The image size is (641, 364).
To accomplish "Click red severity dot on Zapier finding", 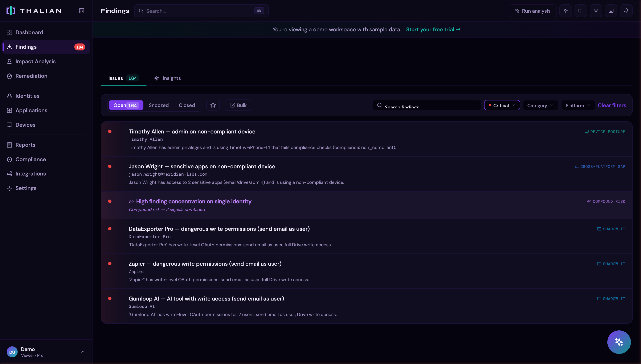I will point(110,264).
